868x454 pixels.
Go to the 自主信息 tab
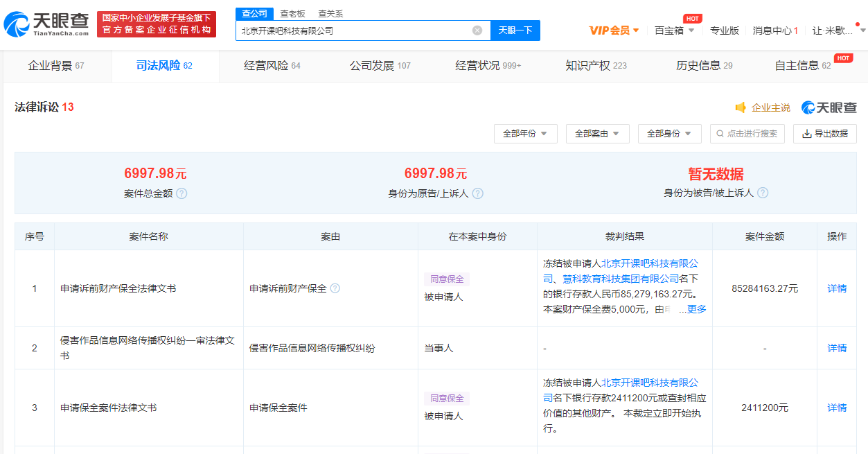[803, 66]
